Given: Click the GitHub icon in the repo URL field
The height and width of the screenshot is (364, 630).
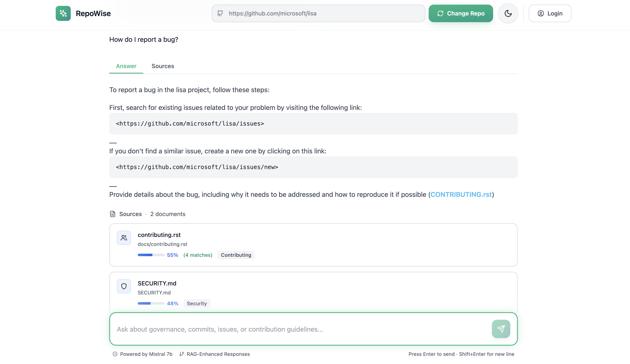Looking at the screenshot, I should click(220, 13).
